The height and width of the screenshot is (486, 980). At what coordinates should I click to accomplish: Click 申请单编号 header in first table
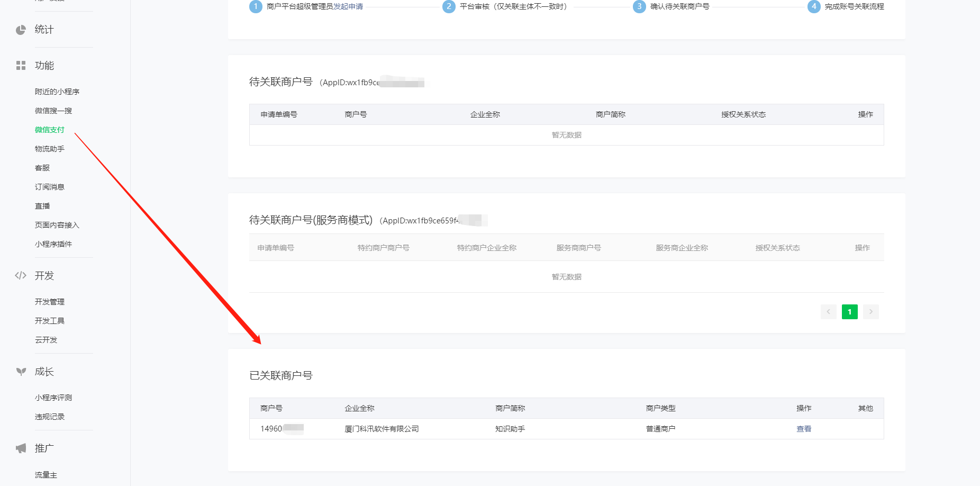[279, 114]
